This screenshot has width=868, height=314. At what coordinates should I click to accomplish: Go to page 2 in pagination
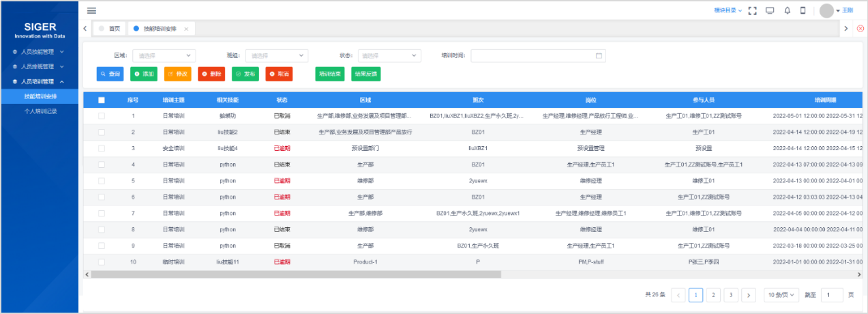pos(713,295)
